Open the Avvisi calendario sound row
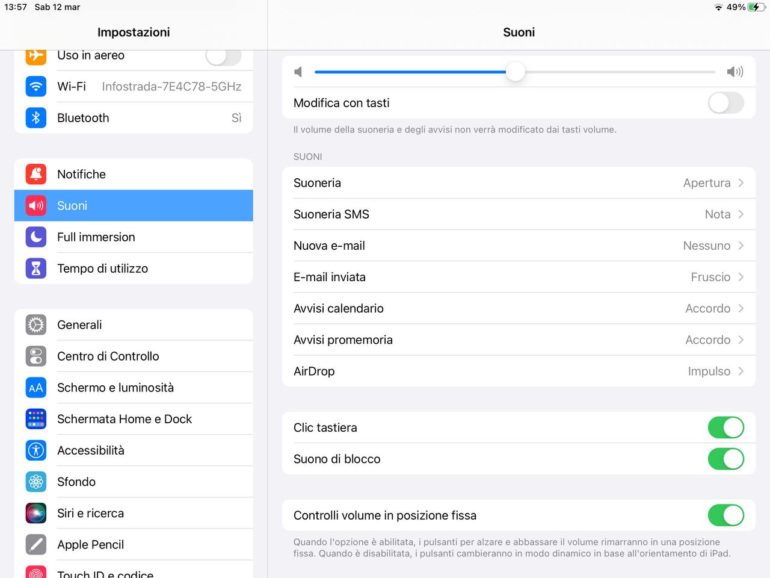The image size is (770, 578). coord(519,308)
